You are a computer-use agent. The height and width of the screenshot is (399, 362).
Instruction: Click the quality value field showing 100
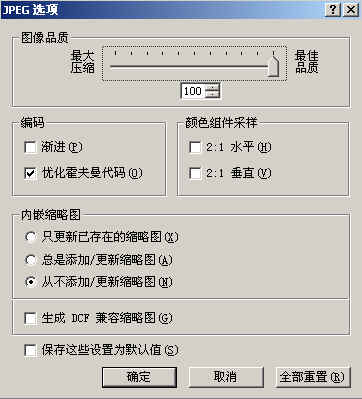tap(193, 91)
